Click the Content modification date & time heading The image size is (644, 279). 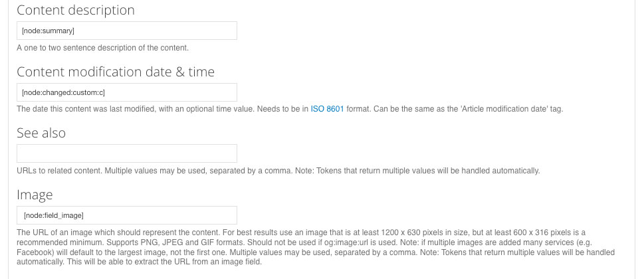115,72
